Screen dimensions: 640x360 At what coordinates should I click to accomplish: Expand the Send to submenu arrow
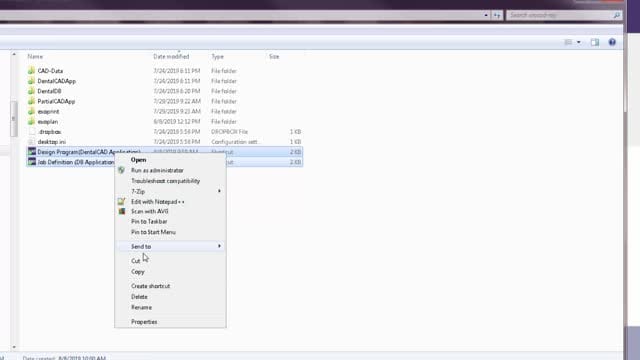coord(219,246)
